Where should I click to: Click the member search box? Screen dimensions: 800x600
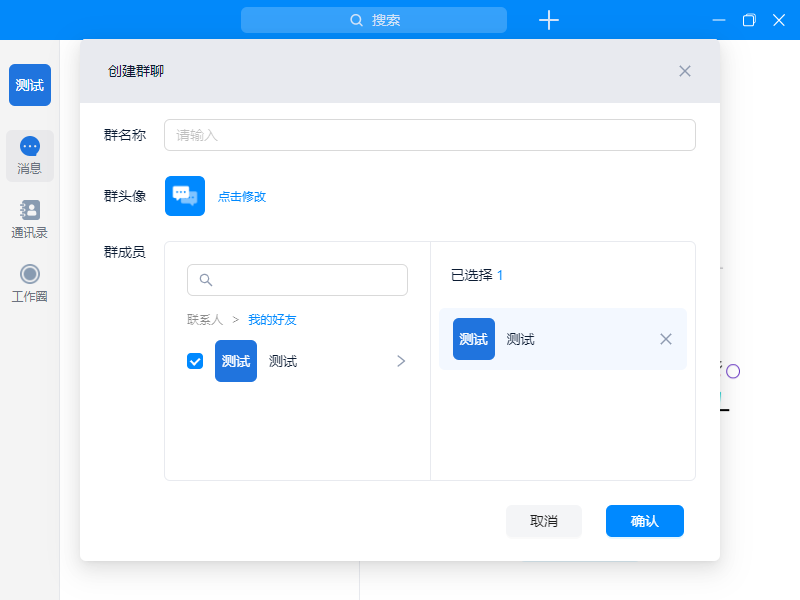click(x=297, y=280)
